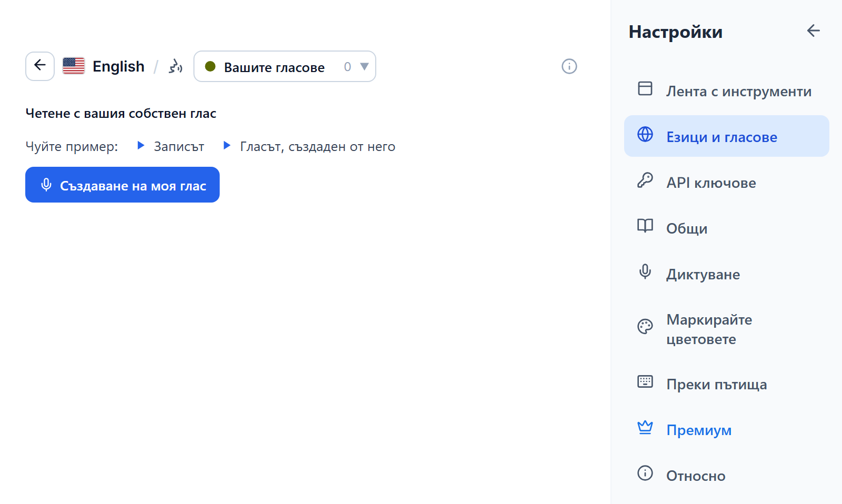Click the US flag icon
This screenshot has width=842, height=504.
click(x=74, y=66)
